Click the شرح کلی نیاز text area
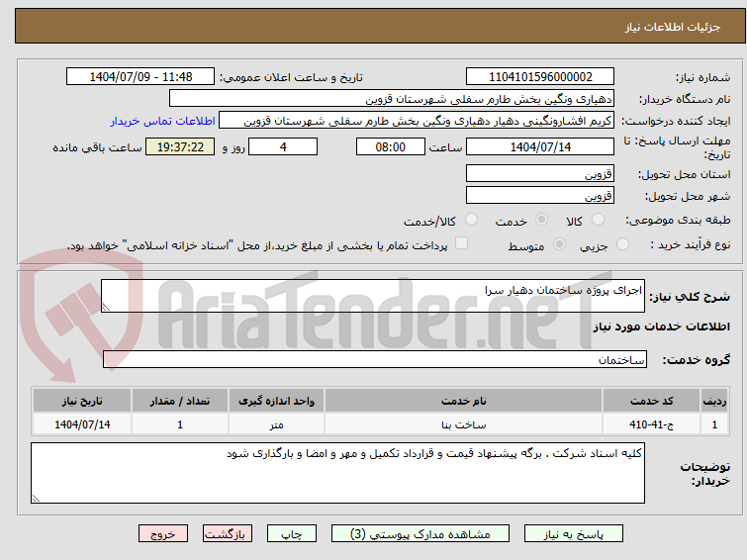The image size is (747, 560). (373, 296)
